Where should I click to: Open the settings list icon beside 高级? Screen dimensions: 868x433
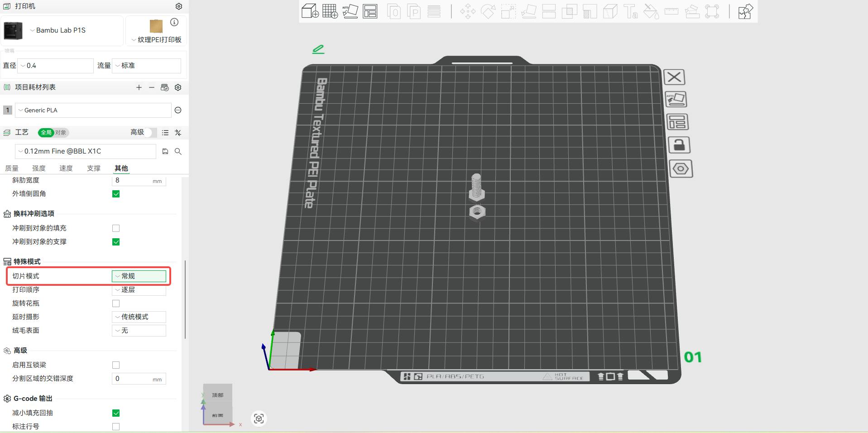(x=165, y=133)
